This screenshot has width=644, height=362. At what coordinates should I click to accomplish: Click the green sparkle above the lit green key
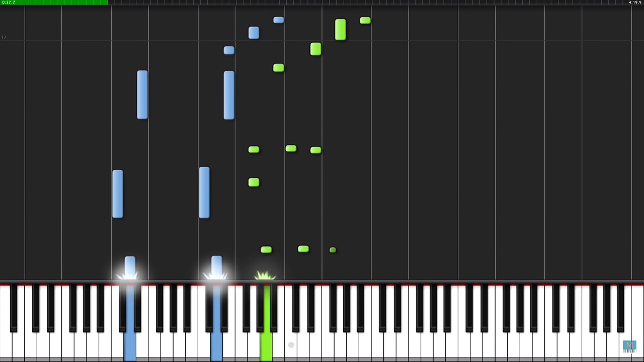pos(265,275)
